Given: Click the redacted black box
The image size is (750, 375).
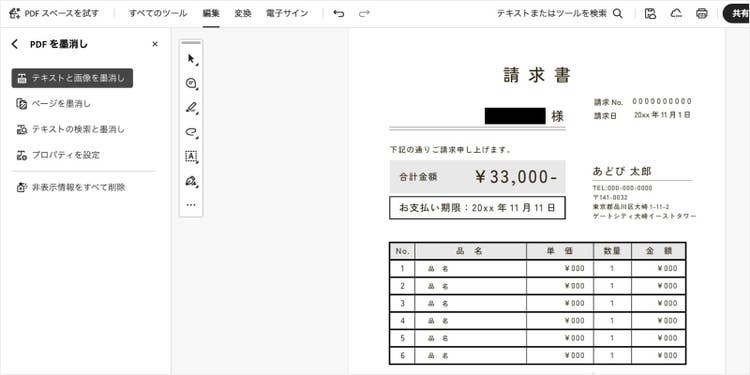Looking at the screenshot, I should 515,116.
